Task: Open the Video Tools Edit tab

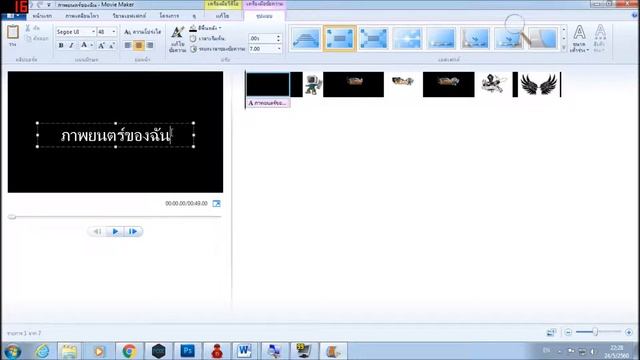Action: click(x=222, y=16)
